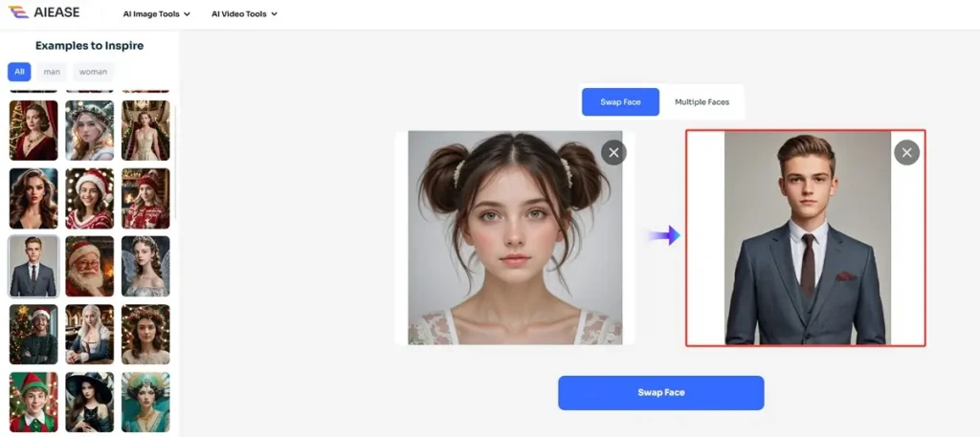Click the target image with red border
The image size is (980, 437).
point(806,238)
